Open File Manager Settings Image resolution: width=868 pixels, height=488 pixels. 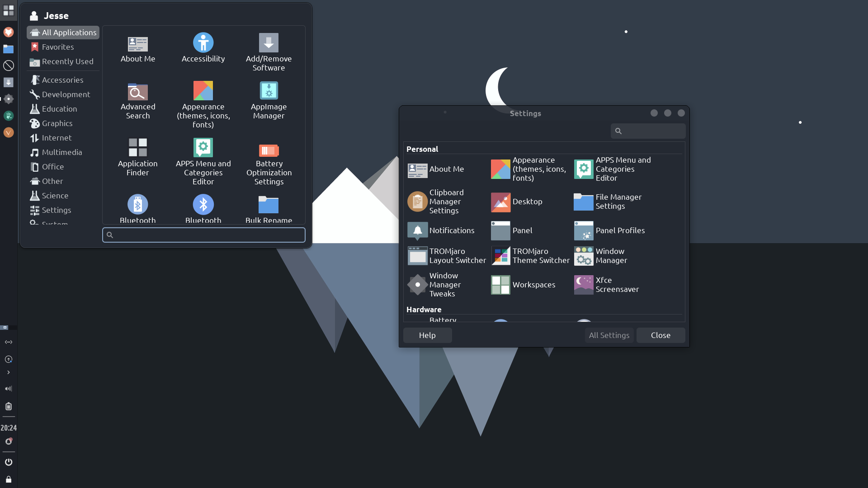pos(608,202)
